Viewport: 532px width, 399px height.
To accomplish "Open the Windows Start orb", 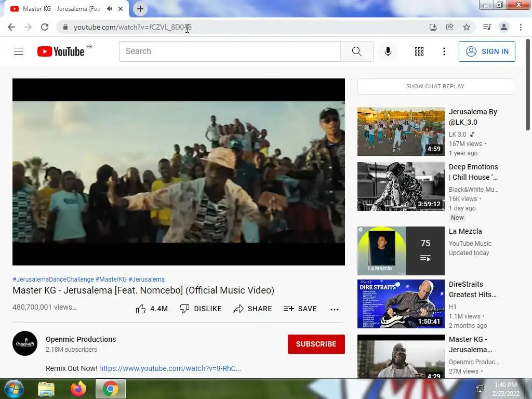I will tap(14, 389).
